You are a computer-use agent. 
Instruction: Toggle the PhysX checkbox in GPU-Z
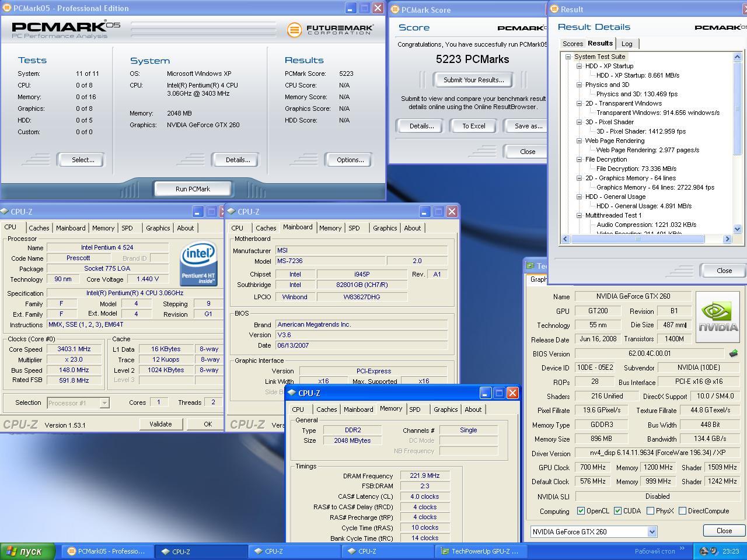[650, 511]
